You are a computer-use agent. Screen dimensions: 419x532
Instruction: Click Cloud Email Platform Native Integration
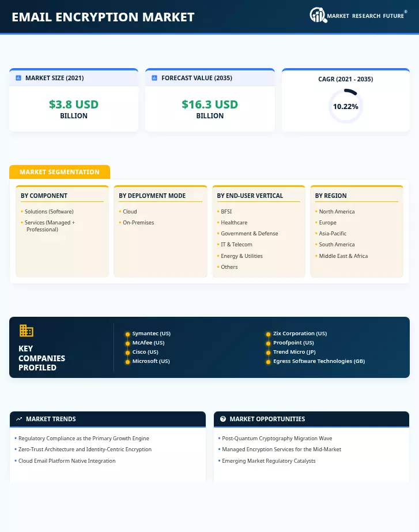[67, 461]
